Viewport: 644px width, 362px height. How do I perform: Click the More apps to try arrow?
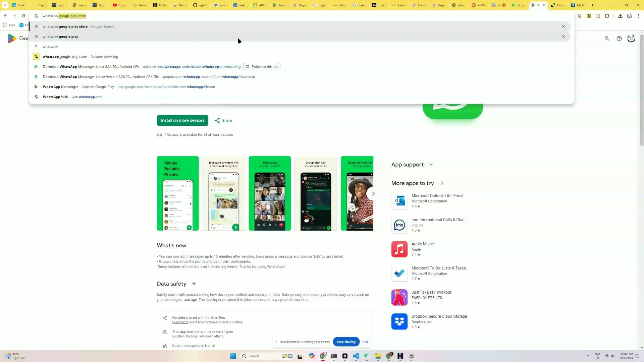[x=441, y=183]
